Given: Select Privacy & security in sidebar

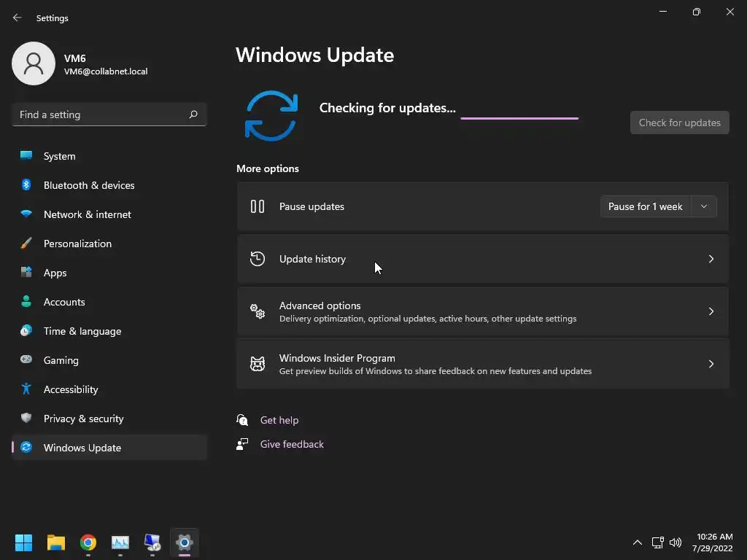Looking at the screenshot, I should [x=109, y=418].
